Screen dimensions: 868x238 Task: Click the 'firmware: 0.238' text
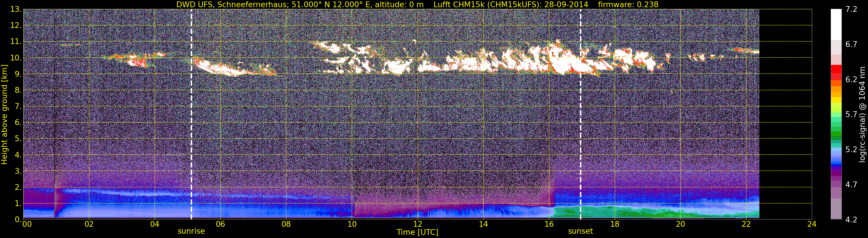(x=628, y=4)
